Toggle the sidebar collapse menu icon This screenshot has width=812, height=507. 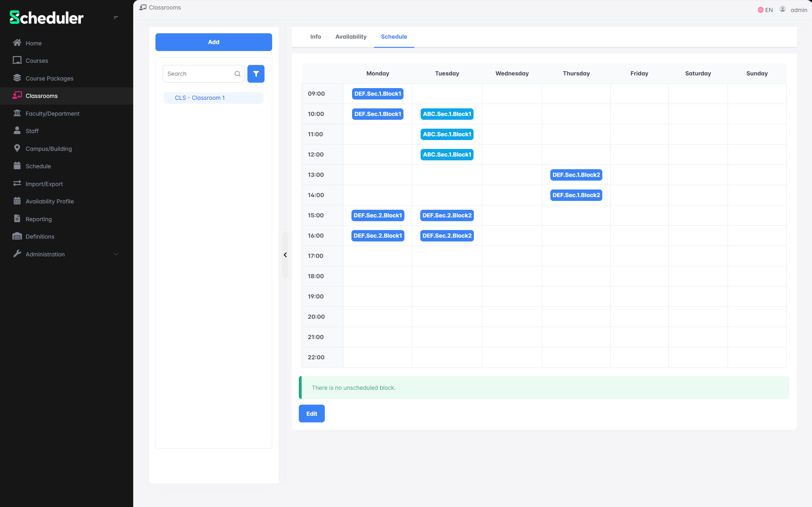click(116, 17)
